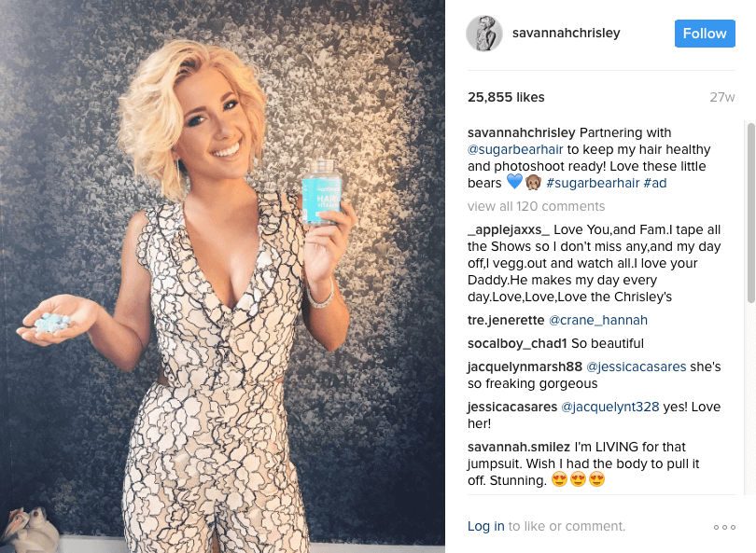The image size is (756, 553).
Task: Open savannahchrisley profile picture avatar
Action: (484, 34)
